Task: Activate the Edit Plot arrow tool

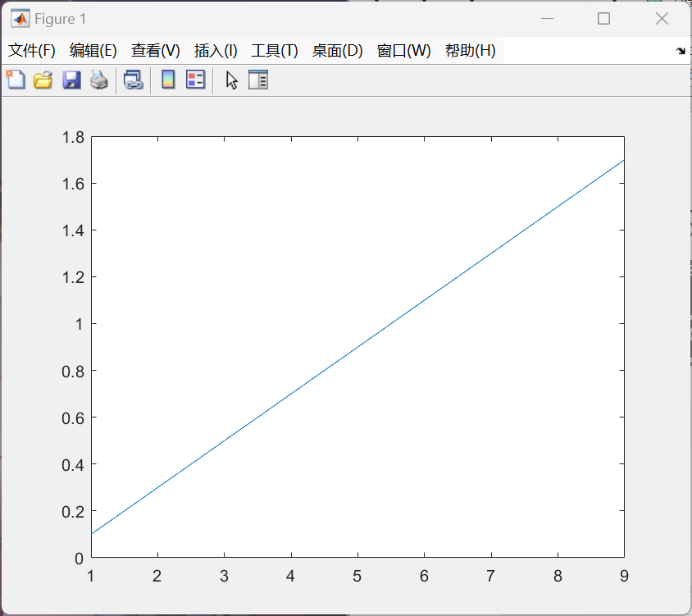Action: coord(232,80)
